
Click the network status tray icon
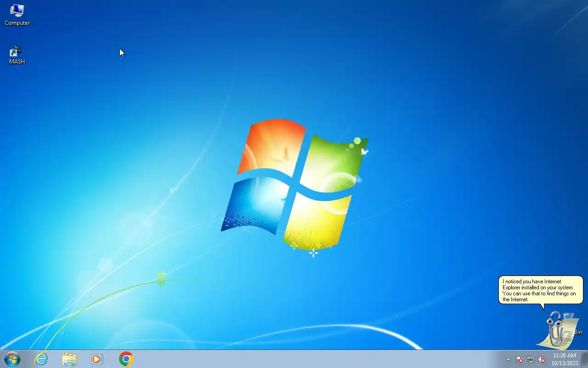tap(531, 359)
